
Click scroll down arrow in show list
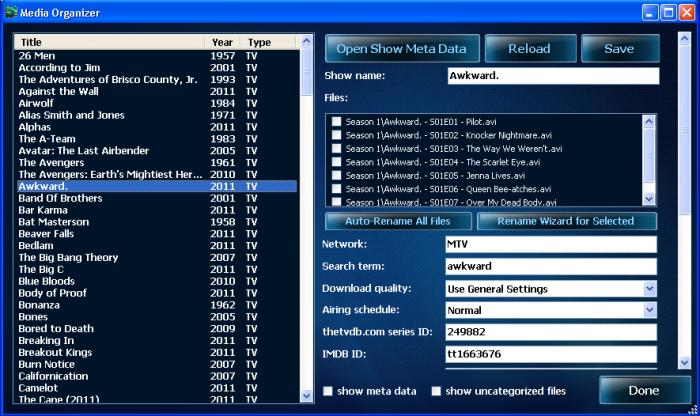pos(306,395)
